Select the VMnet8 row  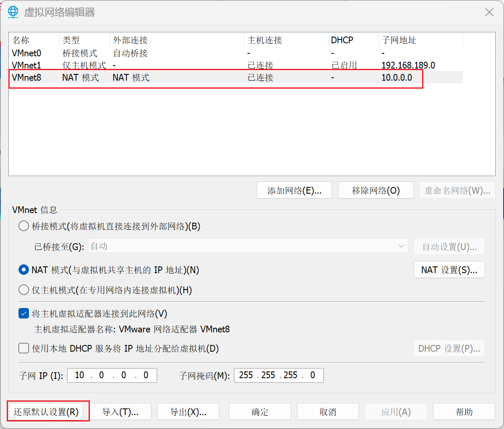click(x=236, y=77)
